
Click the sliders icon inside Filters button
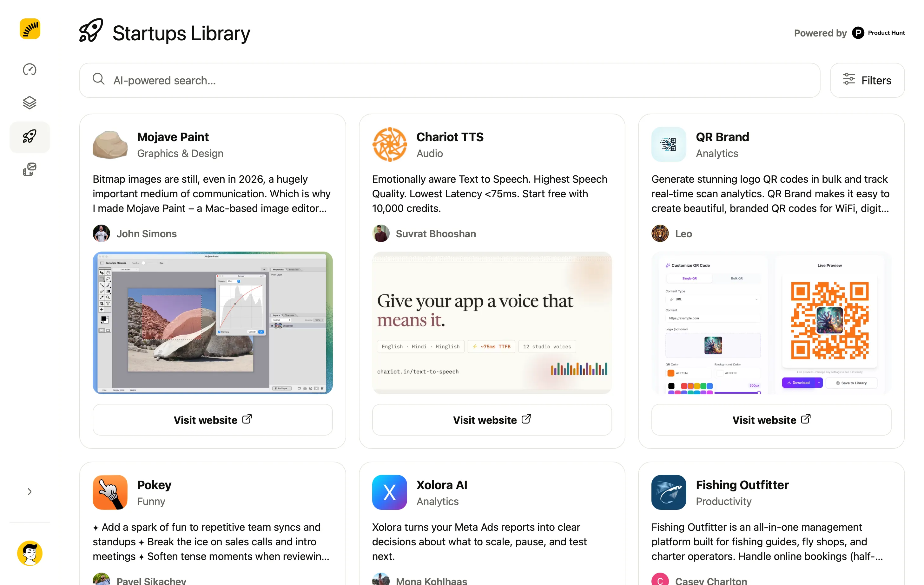click(849, 79)
